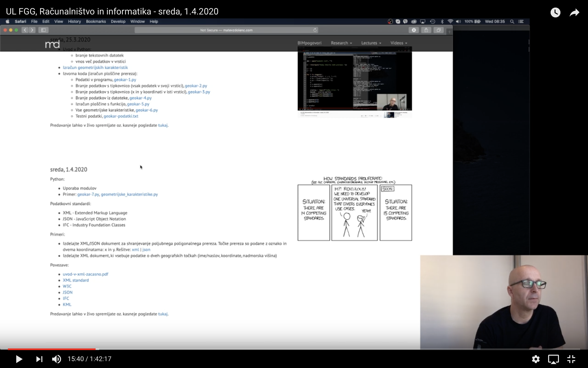This screenshot has width=588, height=368.
Task: Open the Develop menu
Action: [x=118, y=21]
